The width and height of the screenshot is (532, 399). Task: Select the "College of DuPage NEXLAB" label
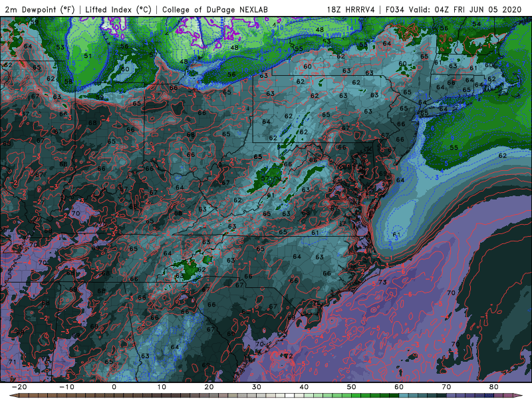[215, 9]
